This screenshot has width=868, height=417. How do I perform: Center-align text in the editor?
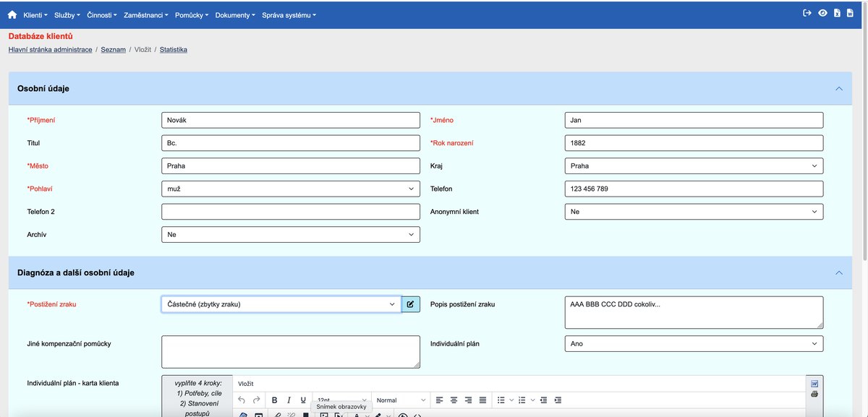[454, 400]
